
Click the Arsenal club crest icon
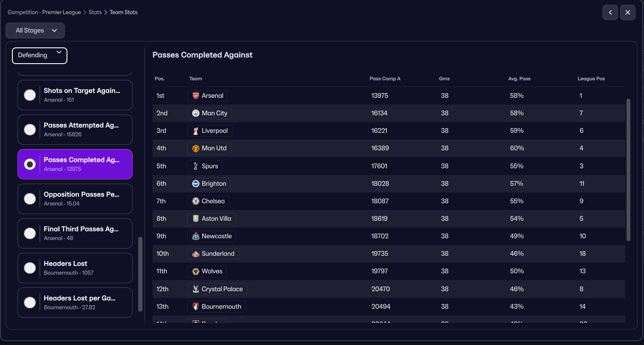click(195, 96)
